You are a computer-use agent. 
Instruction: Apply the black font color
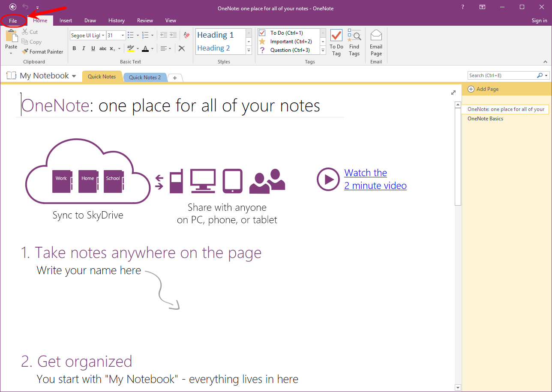point(146,48)
